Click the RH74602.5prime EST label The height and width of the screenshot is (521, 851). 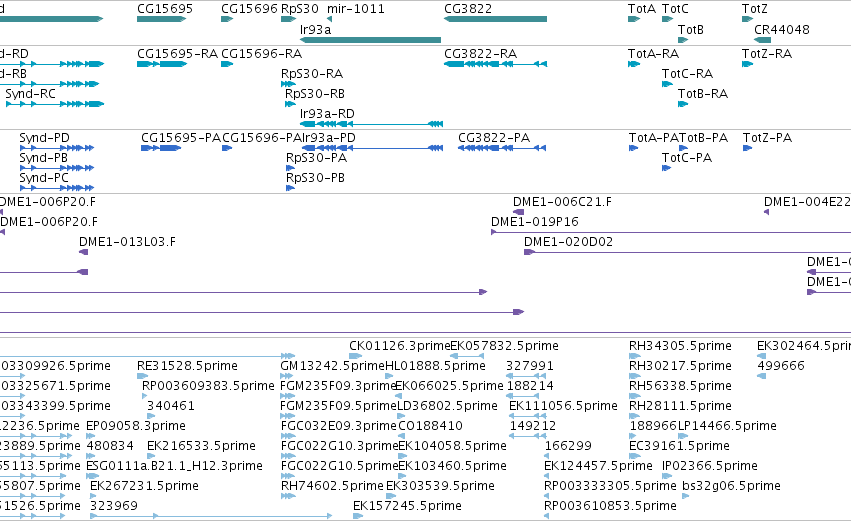click(332, 486)
